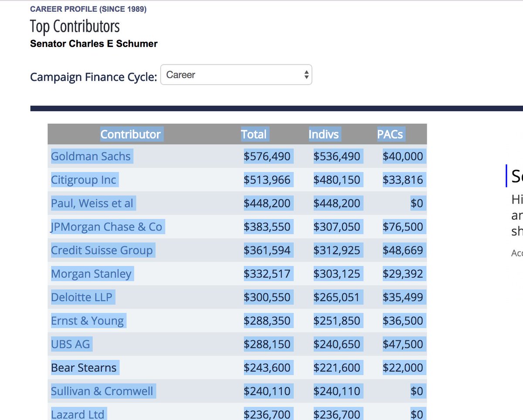523x420 pixels.
Task: Open the Morgan Stanley contributor link
Action: click(91, 274)
